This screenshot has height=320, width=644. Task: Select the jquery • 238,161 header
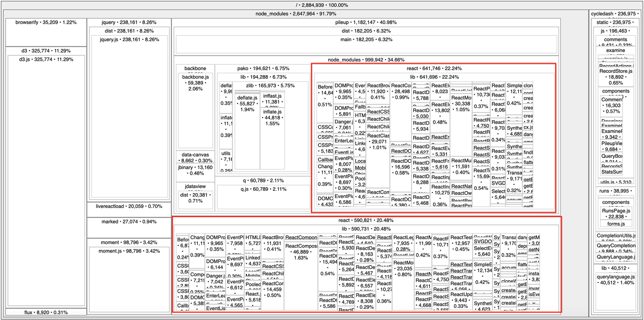pyautogui.click(x=129, y=22)
